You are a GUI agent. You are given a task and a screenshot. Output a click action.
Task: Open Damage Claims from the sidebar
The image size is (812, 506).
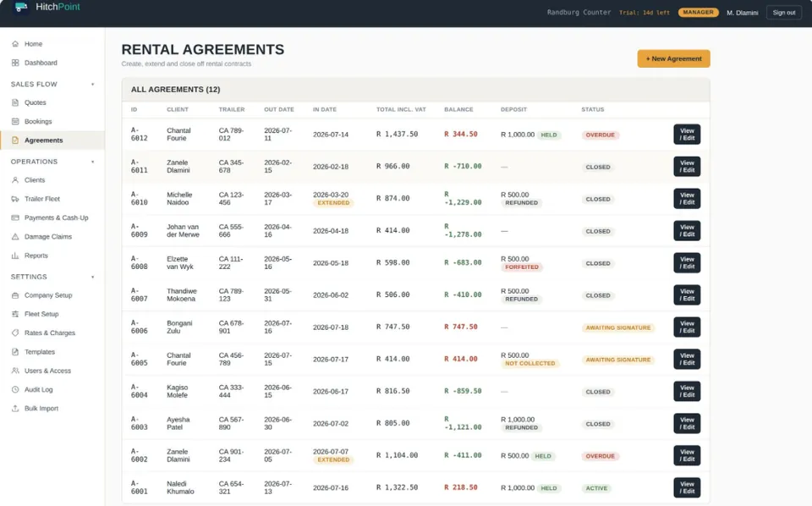52,237
